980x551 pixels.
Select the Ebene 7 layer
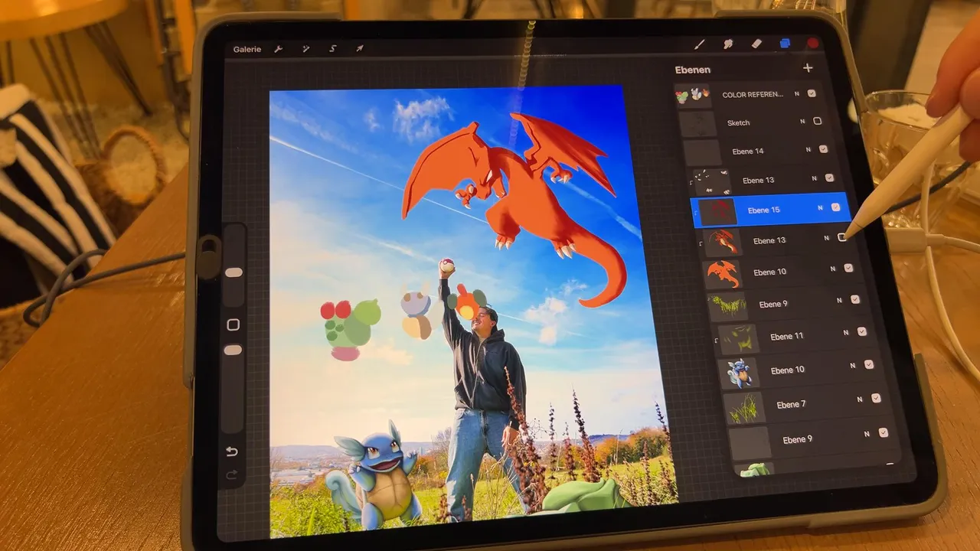click(791, 404)
